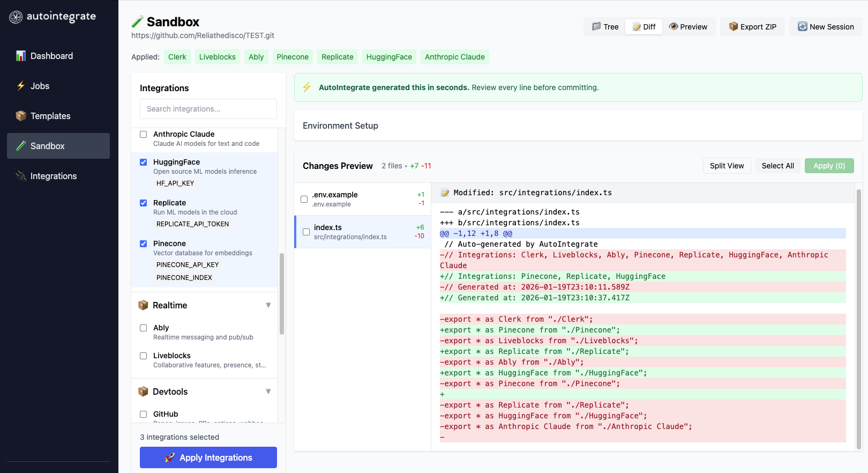Click the Replicate applied tag
Image resolution: width=868 pixels, height=473 pixels.
pos(338,57)
